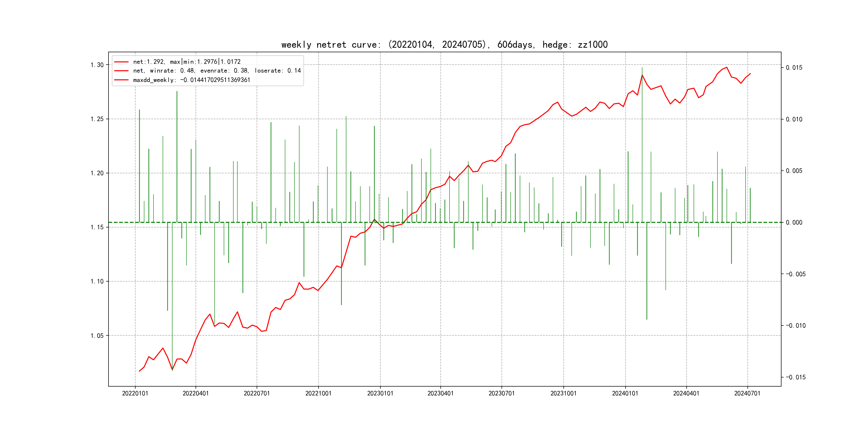Click the 20240101 x-axis label
This screenshot has width=868, height=434.
click(x=625, y=393)
